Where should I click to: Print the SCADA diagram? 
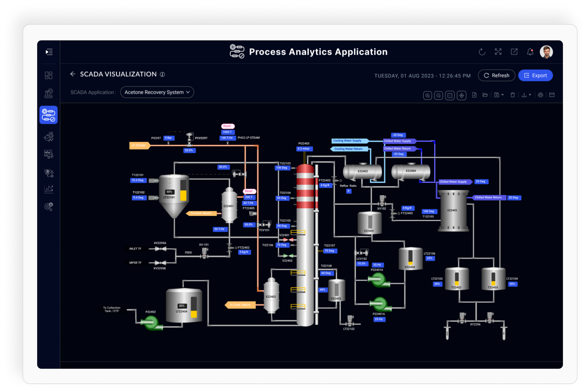[x=540, y=95]
